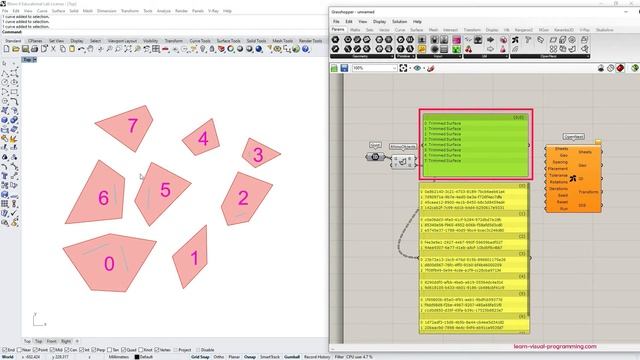Click Grasshopper save file blue disk icon
Viewport: 640px width, 360px height.
click(x=344, y=68)
